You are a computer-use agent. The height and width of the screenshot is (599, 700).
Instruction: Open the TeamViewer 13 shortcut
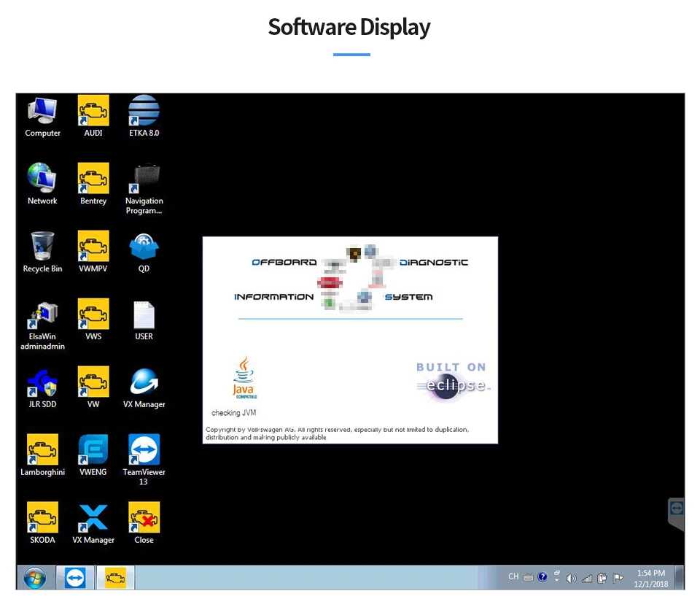[x=144, y=460]
